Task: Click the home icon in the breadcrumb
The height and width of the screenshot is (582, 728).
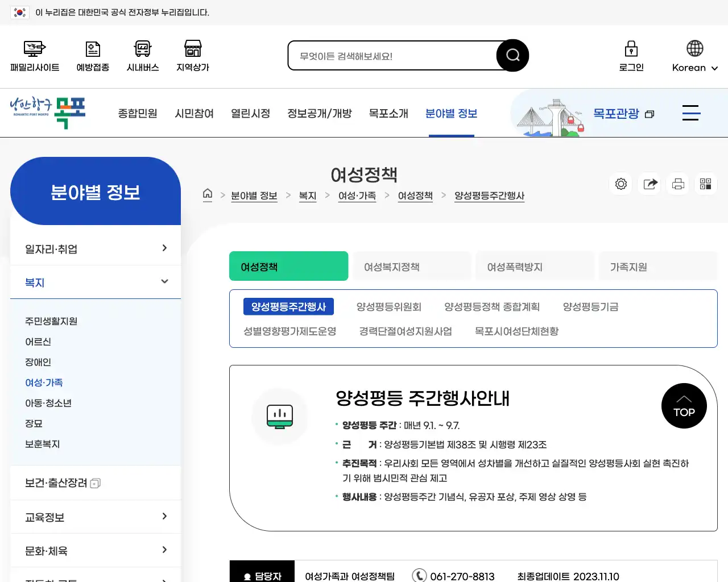Action: 208,194
